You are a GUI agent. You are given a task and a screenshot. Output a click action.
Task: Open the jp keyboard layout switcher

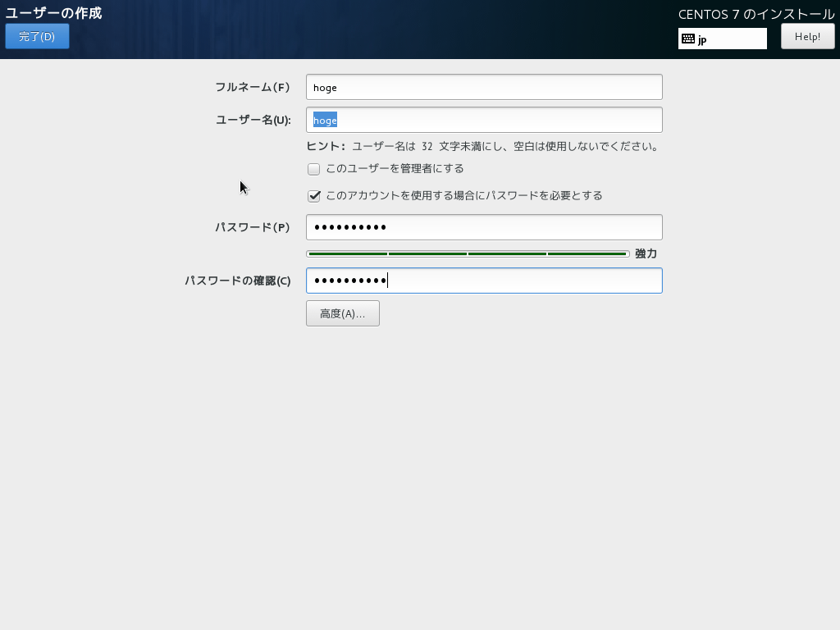(722, 38)
